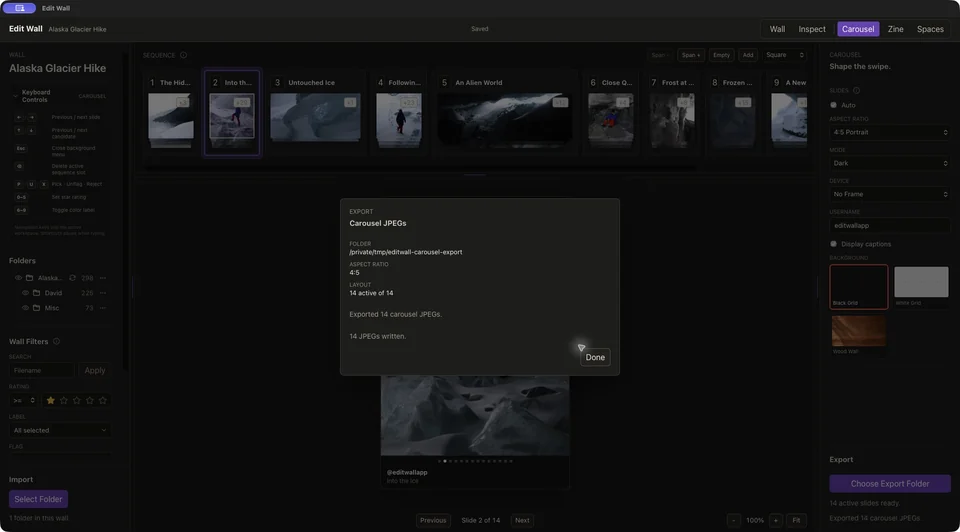Screen dimensions: 960x532
Task: Click the Choose Export Folder button
Action: point(890,484)
